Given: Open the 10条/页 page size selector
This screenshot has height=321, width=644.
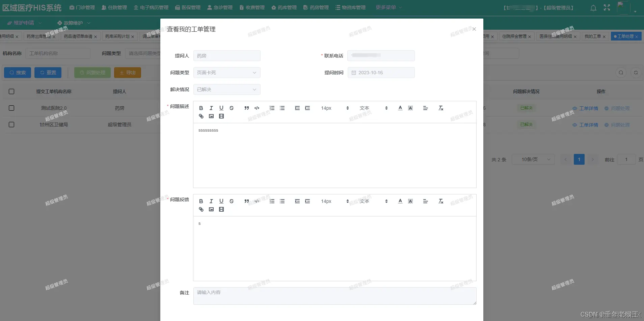Looking at the screenshot, I should (x=533, y=159).
